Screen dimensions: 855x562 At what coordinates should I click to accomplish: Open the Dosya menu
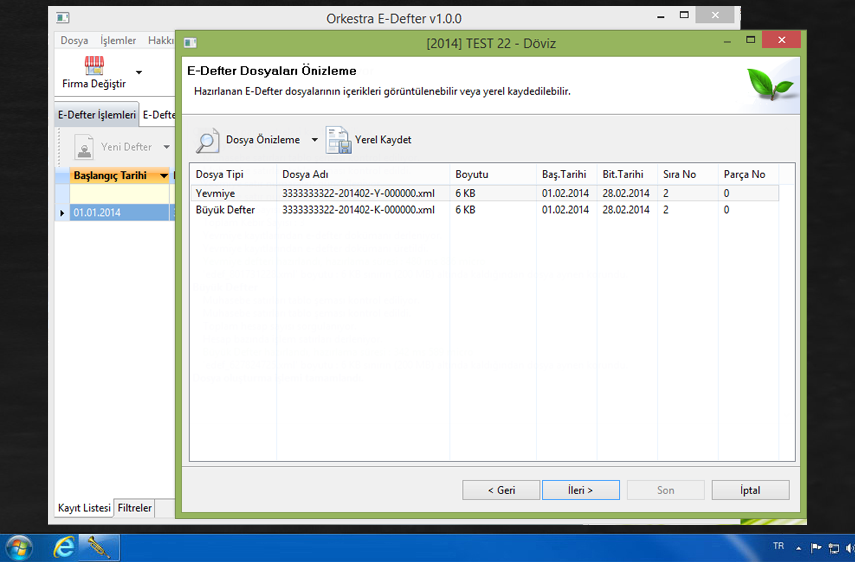point(74,41)
